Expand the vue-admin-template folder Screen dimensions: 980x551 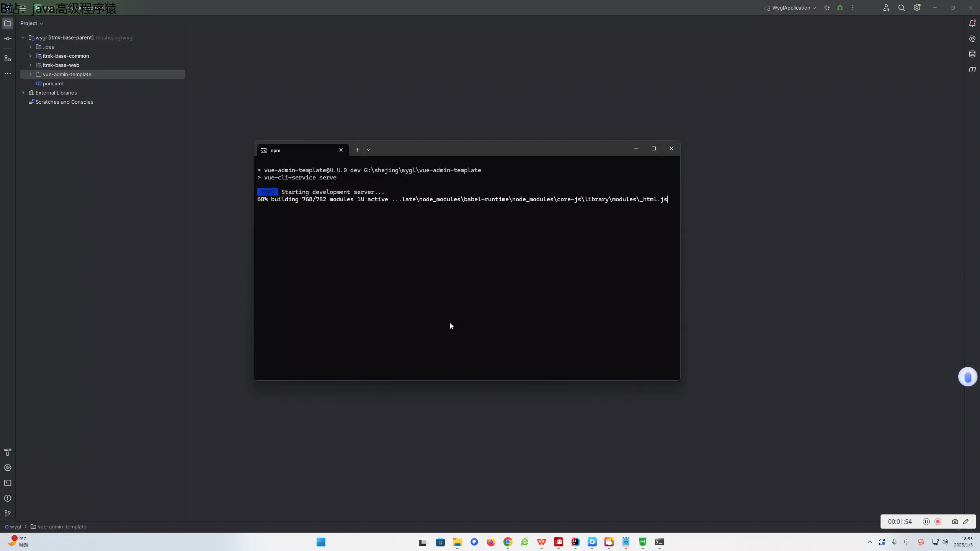pyautogui.click(x=31, y=74)
